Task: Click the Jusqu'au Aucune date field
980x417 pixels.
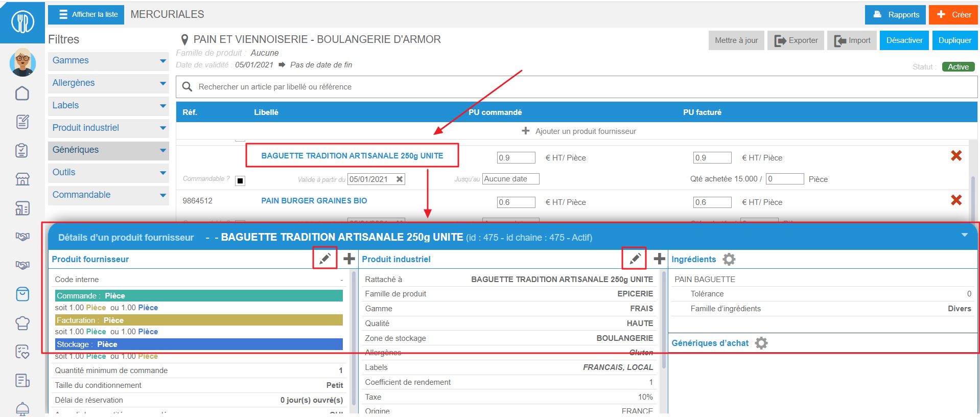Action: (x=511, y=179)
